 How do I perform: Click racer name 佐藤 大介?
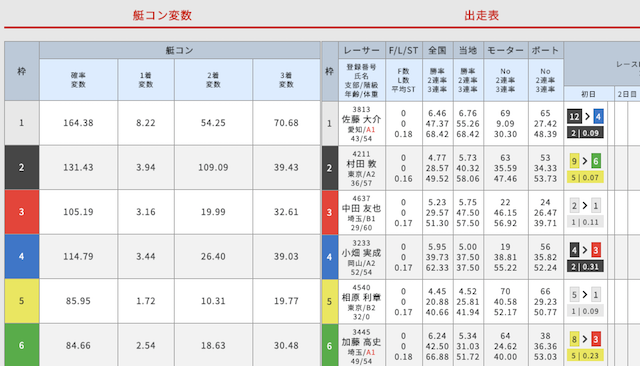pyautogui.click(x=361, y=120)
